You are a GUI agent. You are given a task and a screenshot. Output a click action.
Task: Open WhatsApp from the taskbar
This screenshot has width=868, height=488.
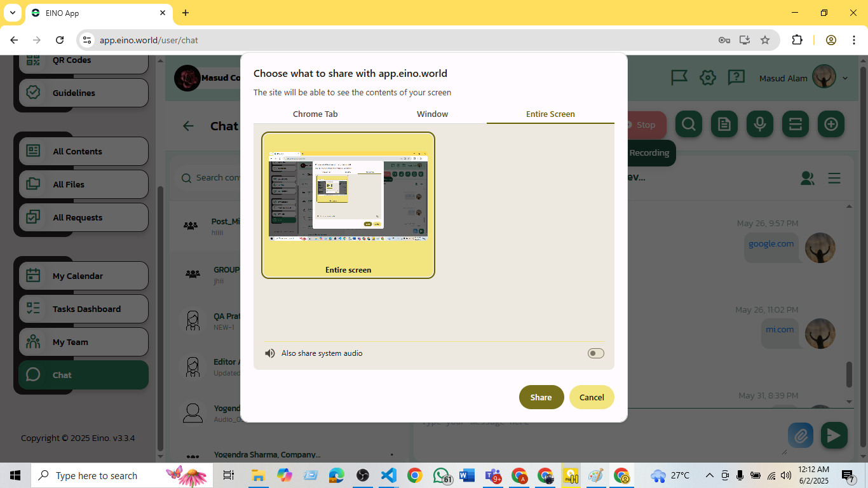[x=442, y=475]
